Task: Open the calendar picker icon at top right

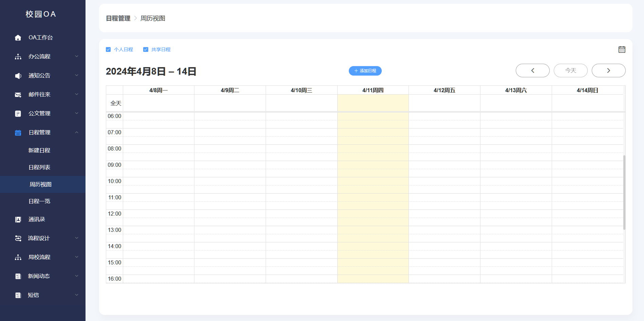Action: [x=622, y=49]
